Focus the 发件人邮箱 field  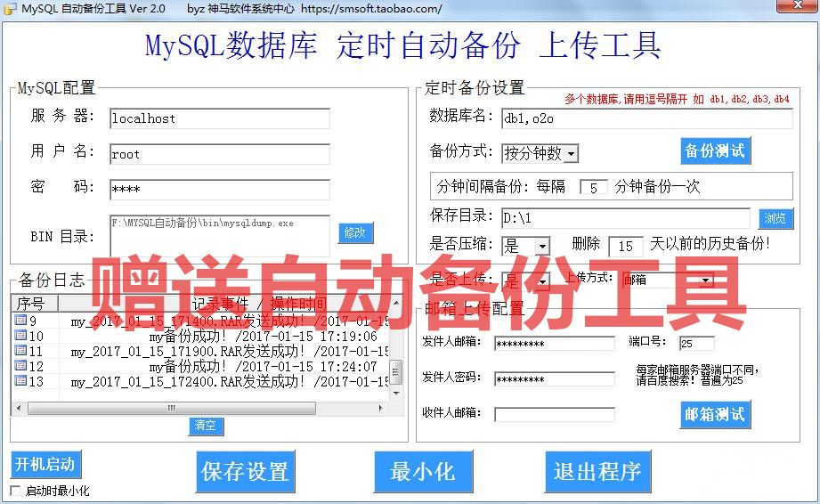click(x=555, y=344)
